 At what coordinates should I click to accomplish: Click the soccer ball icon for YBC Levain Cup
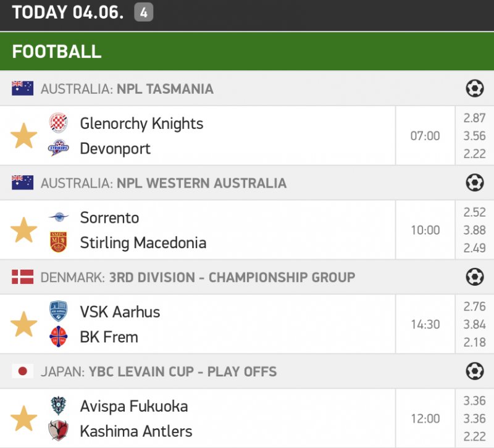click(474, 371)
